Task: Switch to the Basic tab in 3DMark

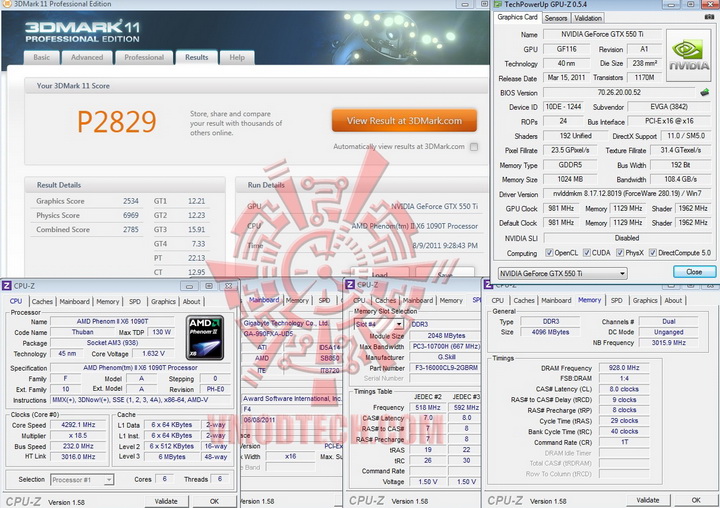Action: (41, 57)
